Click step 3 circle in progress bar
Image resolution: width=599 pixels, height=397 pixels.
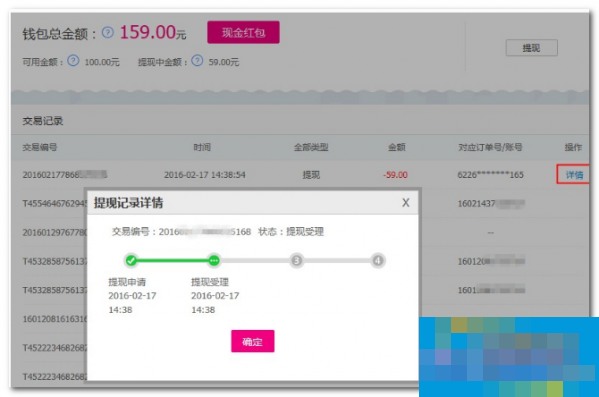coord(296,261)
